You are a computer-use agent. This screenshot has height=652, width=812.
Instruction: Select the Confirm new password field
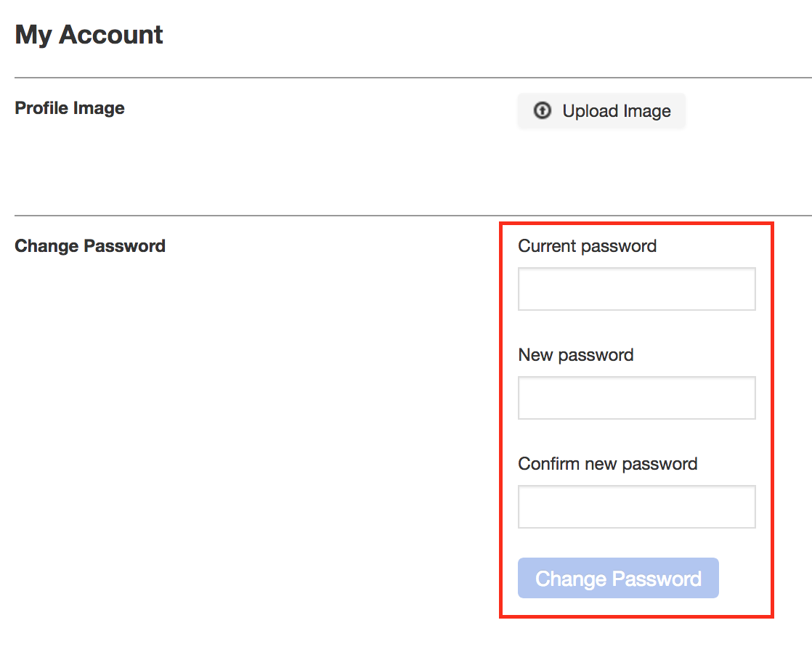pyautogui.click(x=636, y=507)
